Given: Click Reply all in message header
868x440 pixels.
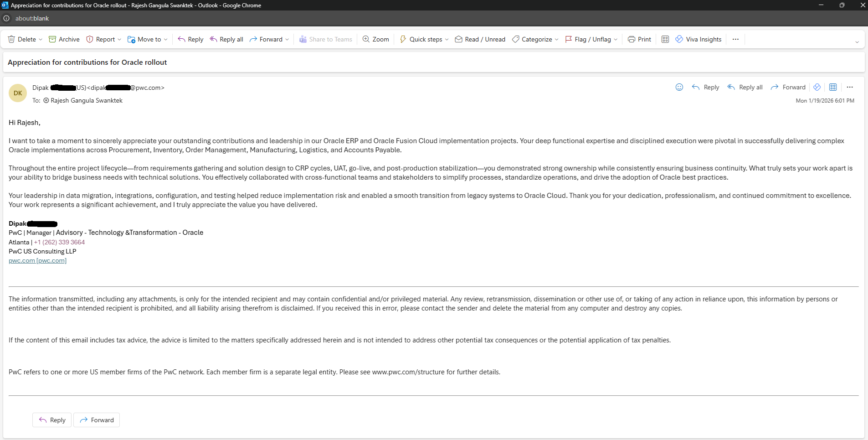Looking at the screenshot, I should point(745,87).
